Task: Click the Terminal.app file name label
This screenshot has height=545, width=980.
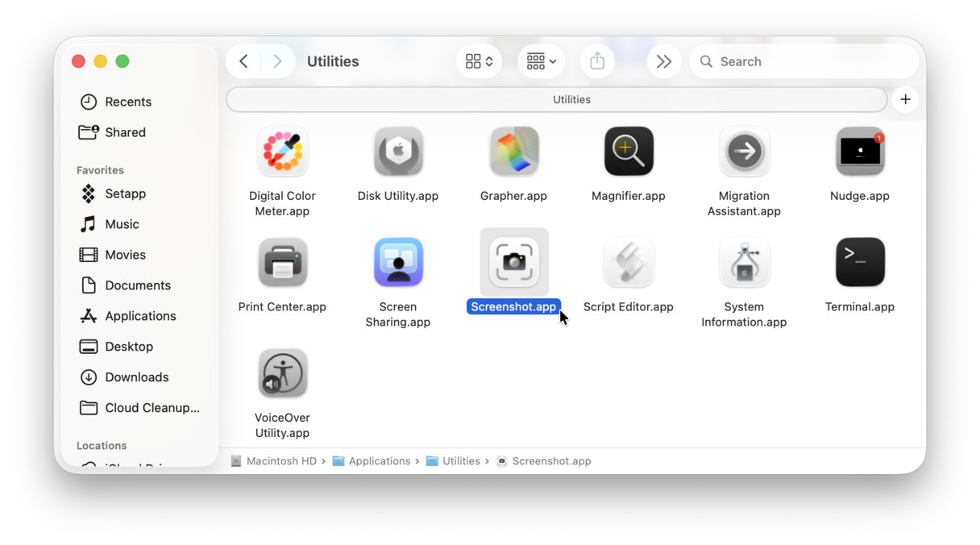Action: click(x=860, y=306)
